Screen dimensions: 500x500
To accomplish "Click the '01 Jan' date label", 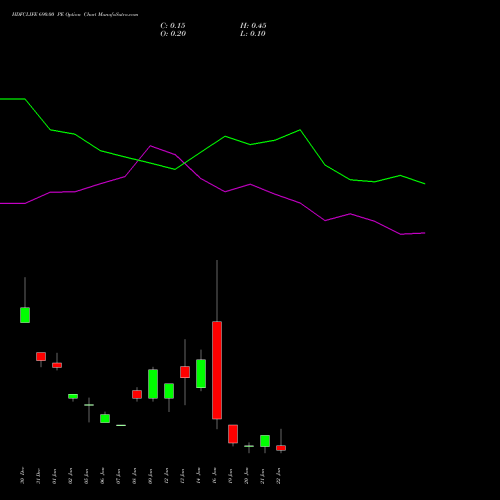I will [55, 476].
